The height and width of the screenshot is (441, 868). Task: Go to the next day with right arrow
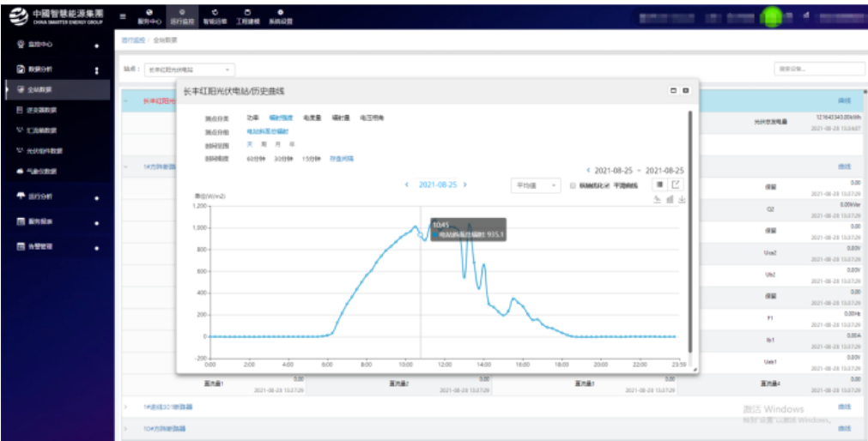pyautogui.click(x=465, y=184)
